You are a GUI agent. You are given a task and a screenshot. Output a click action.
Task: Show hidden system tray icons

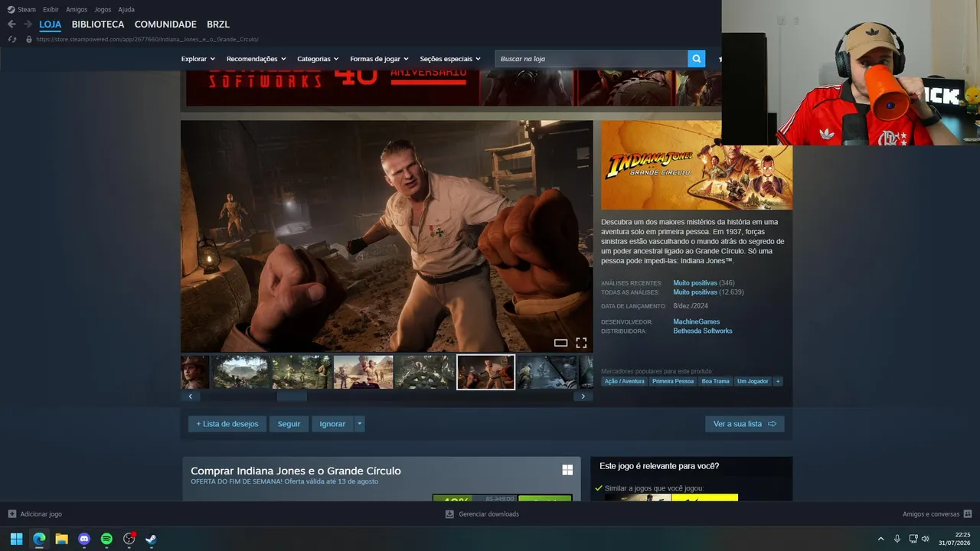[880, 539]
